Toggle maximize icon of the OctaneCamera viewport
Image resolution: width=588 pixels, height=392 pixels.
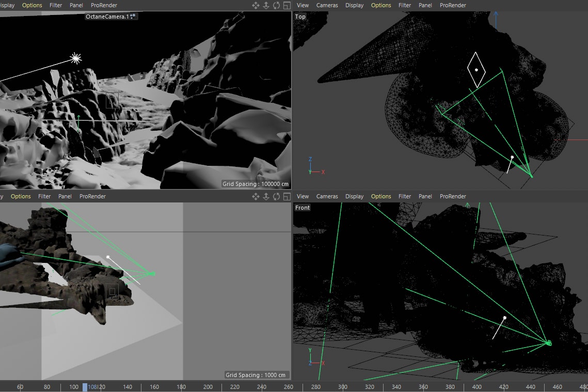tap(287, 5)
